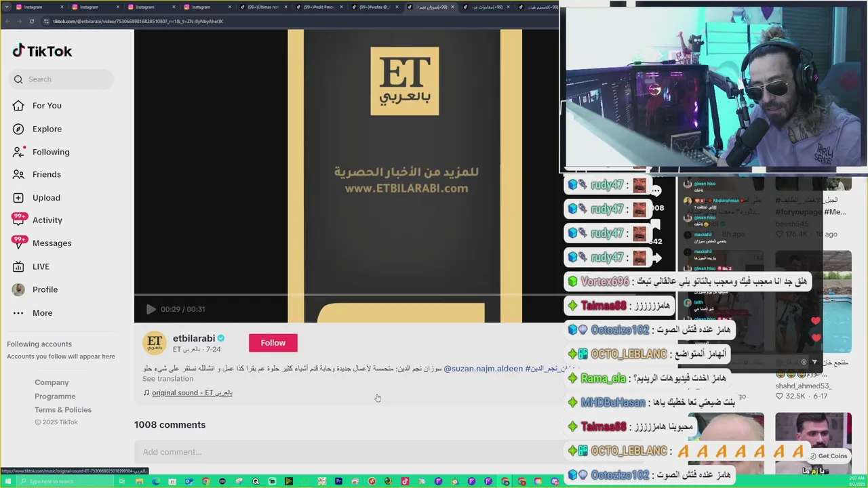The width and height of the screenshot is (868, 488).
Task: Open the @suzan.najm.aldeen mention
Action: [x=483, y=369]
